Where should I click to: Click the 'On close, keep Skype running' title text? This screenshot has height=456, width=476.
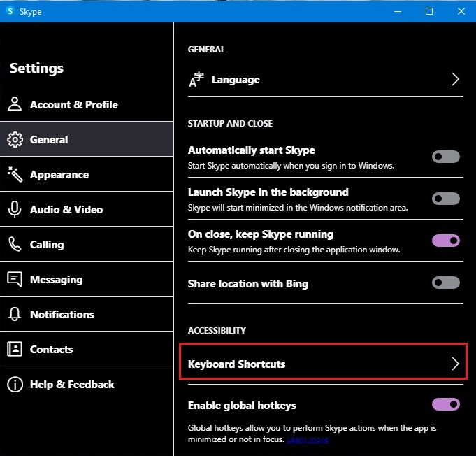(261, 234)
